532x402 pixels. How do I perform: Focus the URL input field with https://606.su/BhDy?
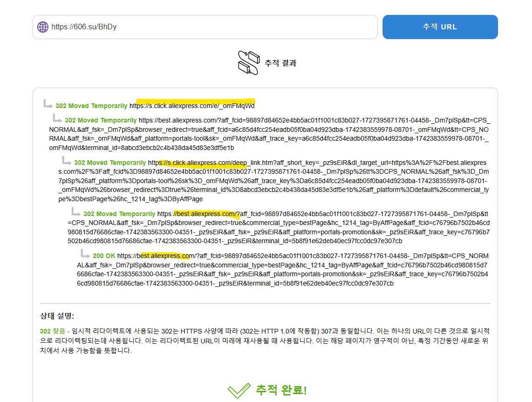click(205, 27)
